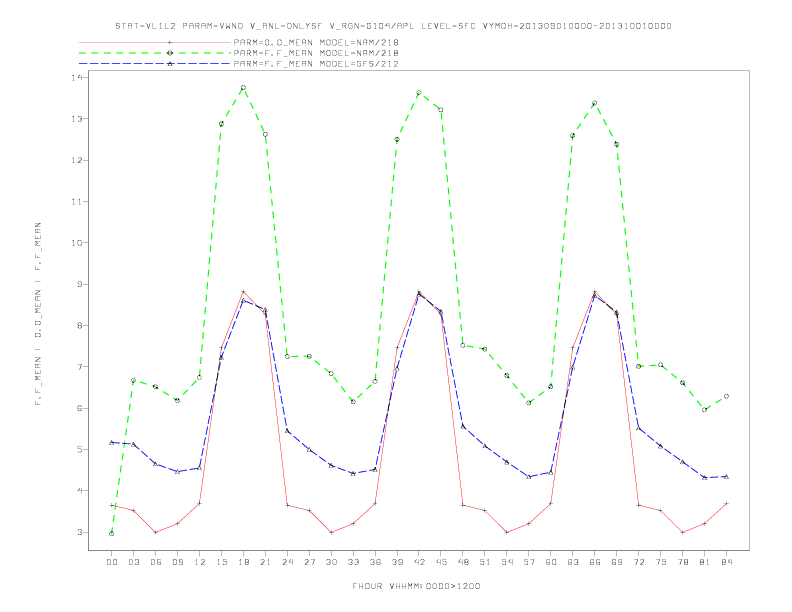
Task: Click the rotated y-axis title F.F_MEAN | O.O_MEAN
Action: [38, 314]
